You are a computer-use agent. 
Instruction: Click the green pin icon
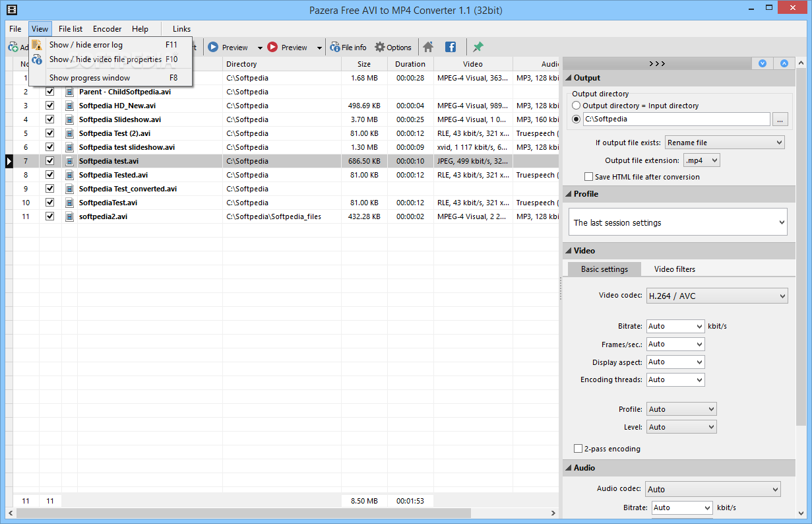(478, 47)
